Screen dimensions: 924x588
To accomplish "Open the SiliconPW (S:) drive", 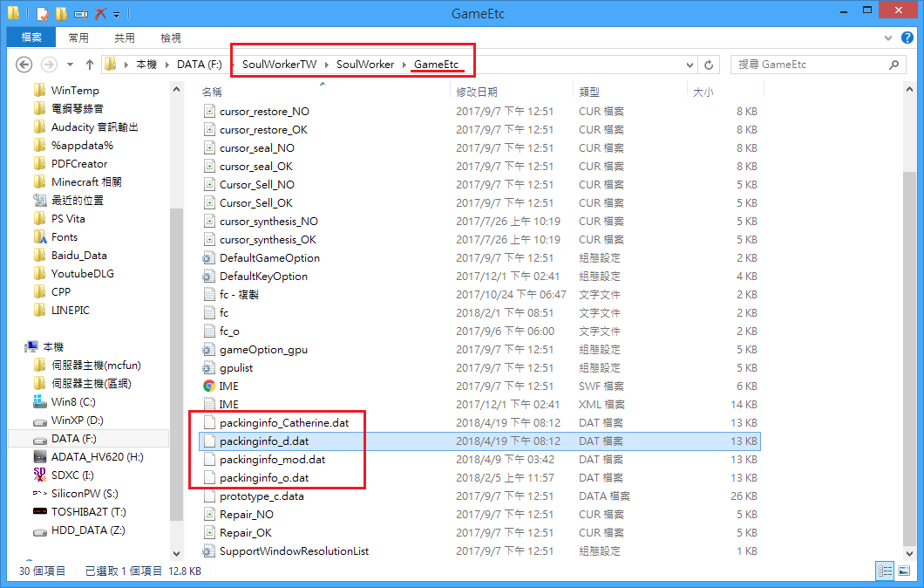I will point(85,493).
